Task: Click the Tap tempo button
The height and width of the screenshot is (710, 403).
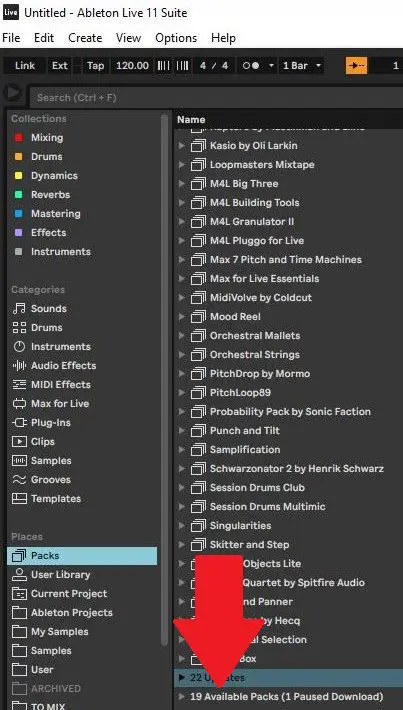Action: click(x=95, y=66)
